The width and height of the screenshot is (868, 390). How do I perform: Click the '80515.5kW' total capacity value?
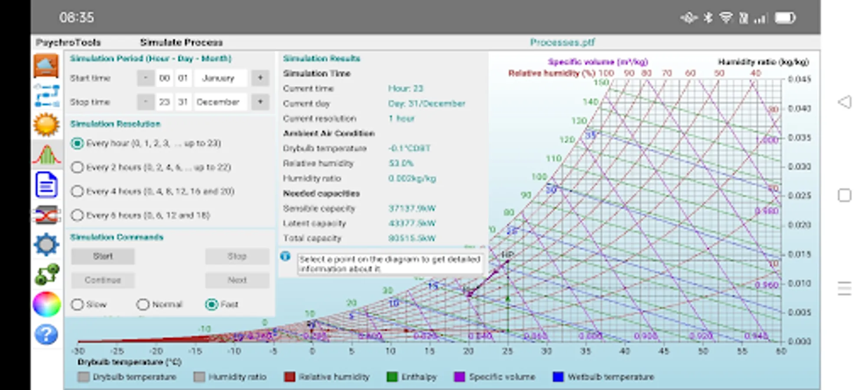[412, 238]
